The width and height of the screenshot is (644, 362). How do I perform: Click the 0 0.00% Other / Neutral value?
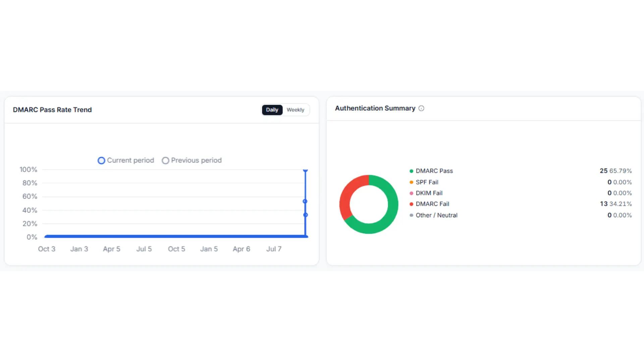(x=620, y=215)
